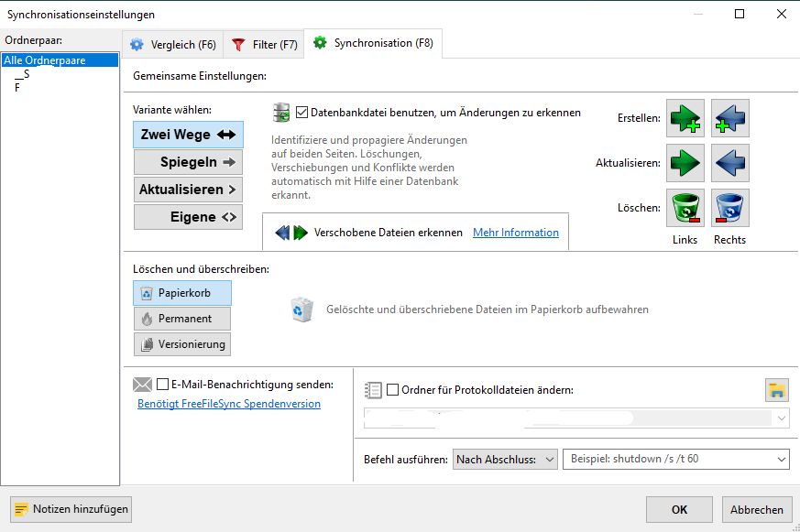Confirm settings with the OK button
Viewport: 800px width, 532px height.
pyautogui.click(x=679, y=510)
